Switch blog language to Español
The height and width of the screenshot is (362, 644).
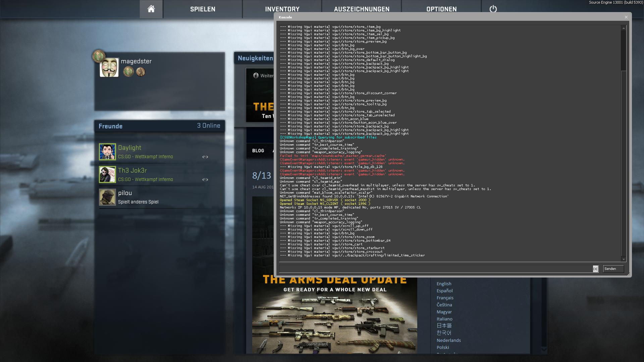click(x=444, y=291)
